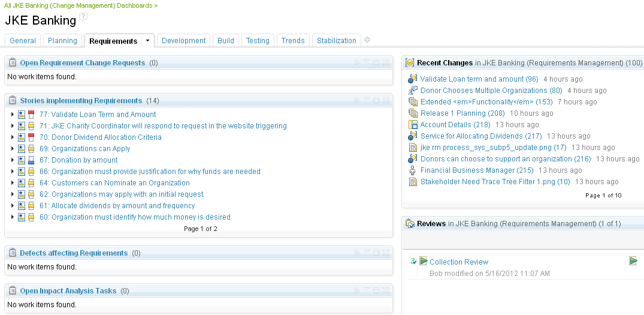
Task: Switch to the Build tab
Action: pos(225,41)
